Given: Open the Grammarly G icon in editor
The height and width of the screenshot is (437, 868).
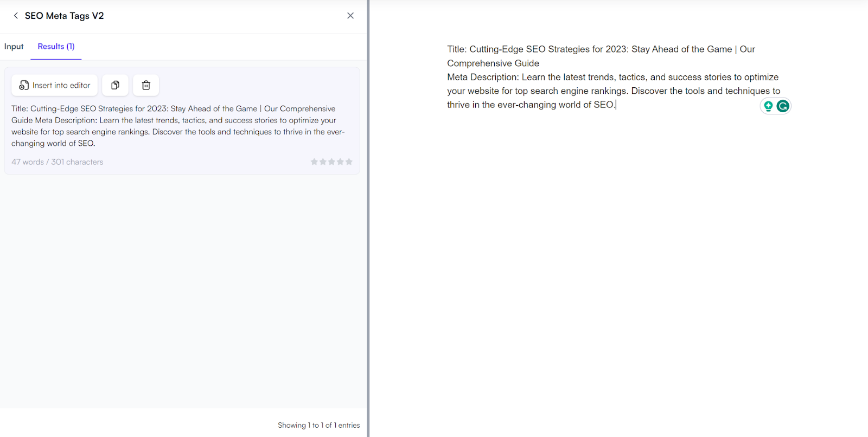Looking at the screenshot, I should (x=783, y=106).
